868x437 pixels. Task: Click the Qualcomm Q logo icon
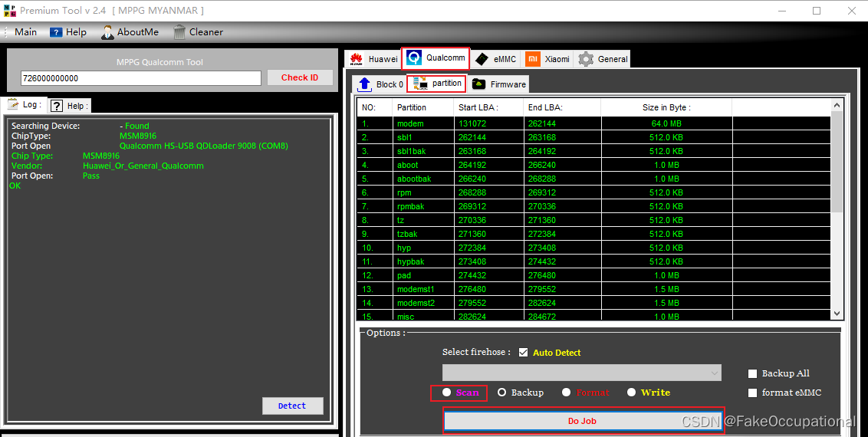point(413,58)
